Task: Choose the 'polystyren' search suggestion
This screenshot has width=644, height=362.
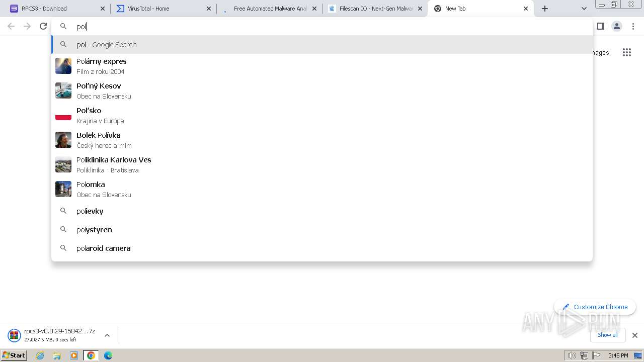Action: [322, 230]
